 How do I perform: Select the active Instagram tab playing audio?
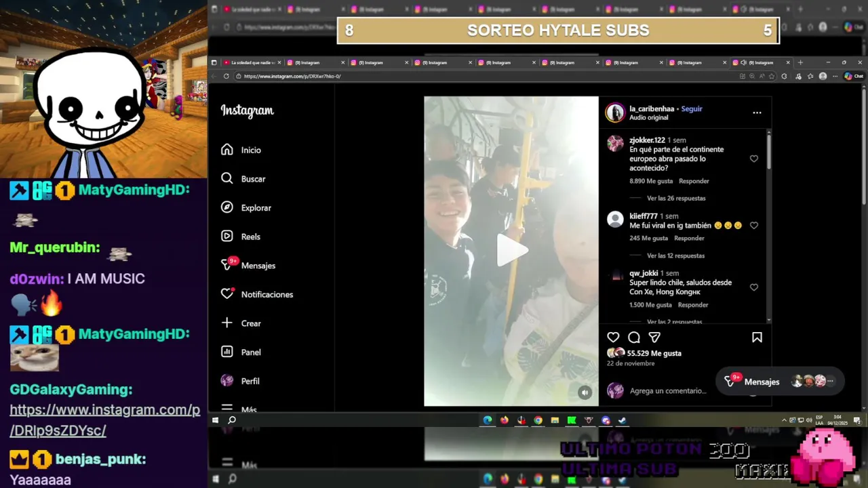point(761,62)
